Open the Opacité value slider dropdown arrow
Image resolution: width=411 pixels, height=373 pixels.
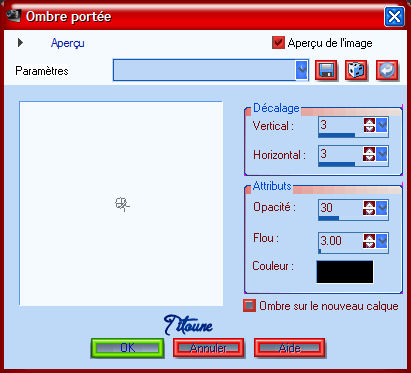(382, 208)
